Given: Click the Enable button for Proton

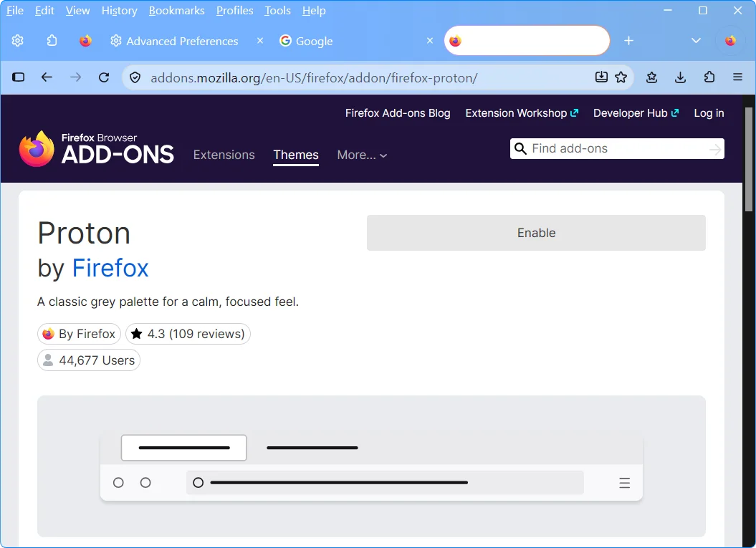Looking at the screenshot, I should click(536, 233).
